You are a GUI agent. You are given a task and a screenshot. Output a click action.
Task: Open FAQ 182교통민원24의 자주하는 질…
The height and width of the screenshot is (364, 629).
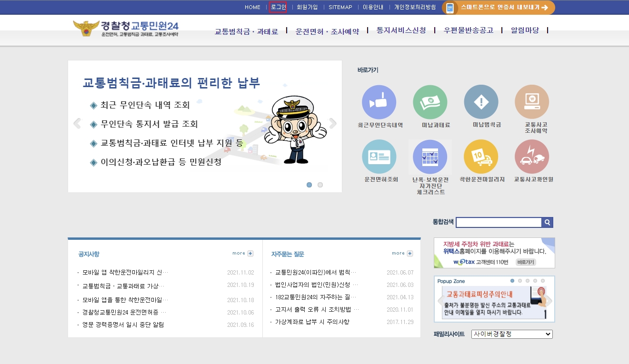[x=316, y=297]
